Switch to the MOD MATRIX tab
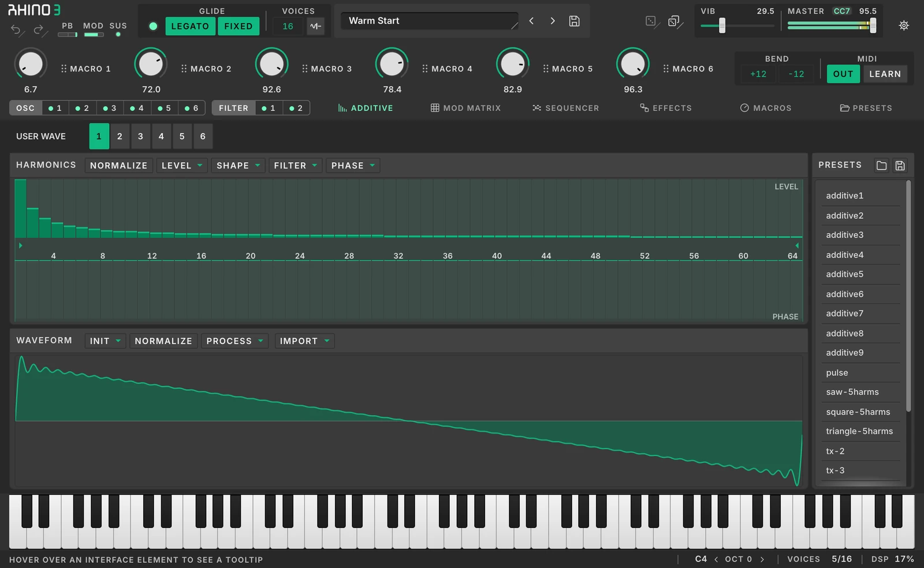This screenshot has width=924, height=568. tap(465, 108)
